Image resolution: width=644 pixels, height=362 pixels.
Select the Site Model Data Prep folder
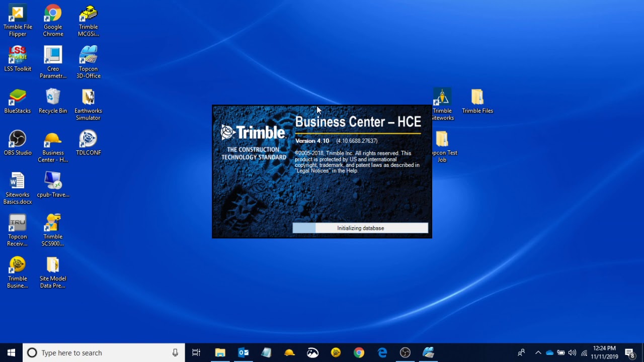[53, 273]
